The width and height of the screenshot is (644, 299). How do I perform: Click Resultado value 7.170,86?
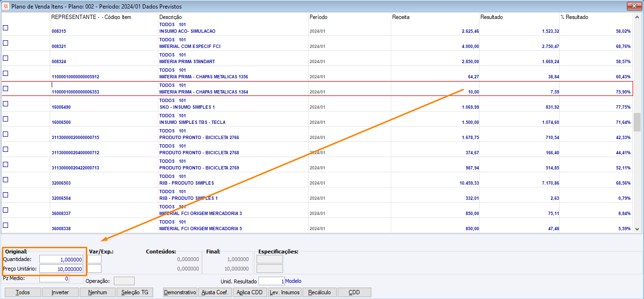(x=550, y=183)
